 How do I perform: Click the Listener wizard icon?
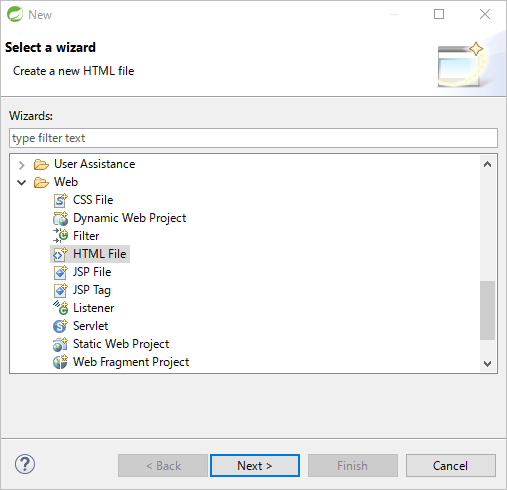pyautogui.click(x=60, y=308)
